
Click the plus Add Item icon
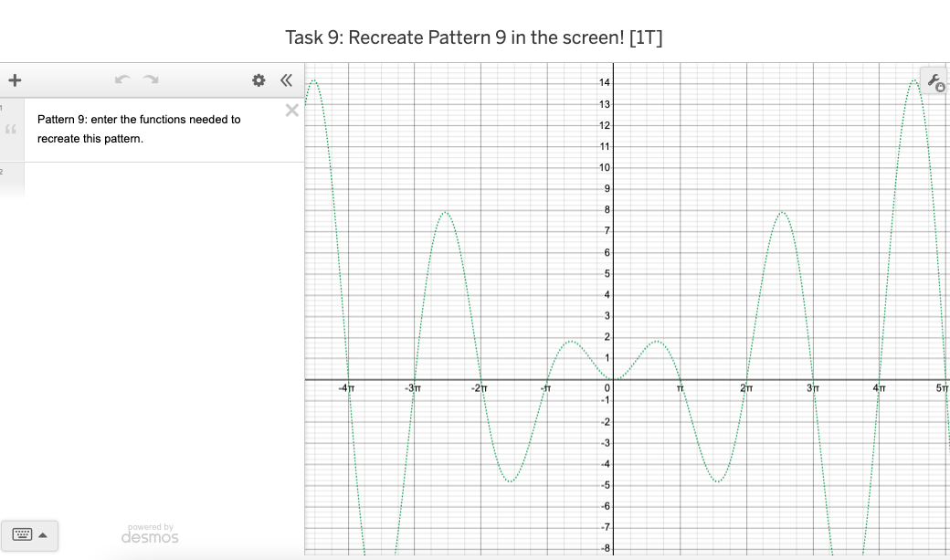coord(15,80)
